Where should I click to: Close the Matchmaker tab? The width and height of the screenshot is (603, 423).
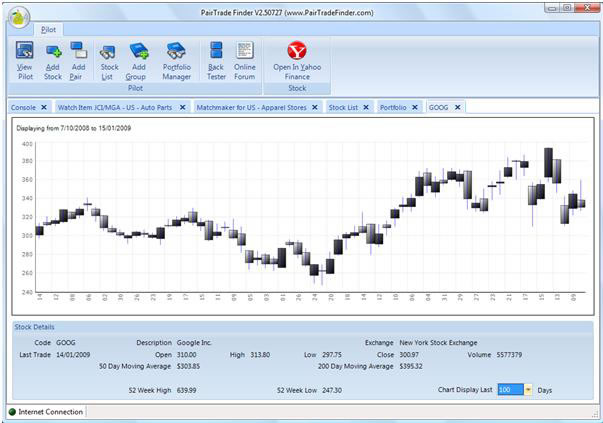click(x=315, y=108)
